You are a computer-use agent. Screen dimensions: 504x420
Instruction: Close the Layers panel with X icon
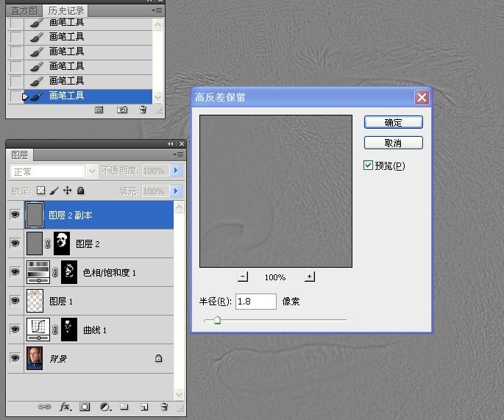click(182, 143)
